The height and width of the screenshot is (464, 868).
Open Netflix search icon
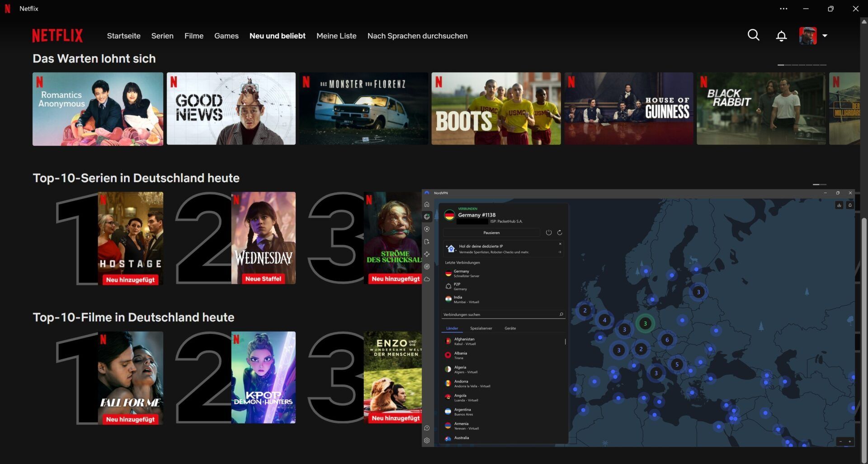tap(753, 35)
